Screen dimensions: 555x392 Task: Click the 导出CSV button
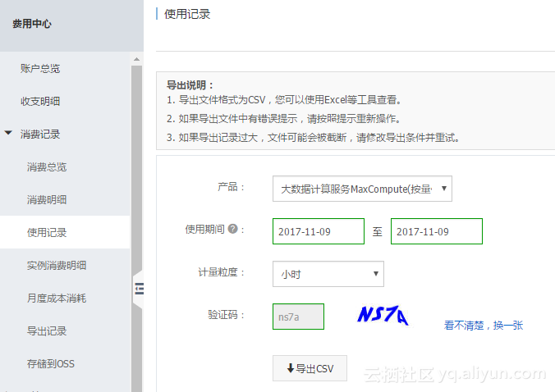click(310, 368)
